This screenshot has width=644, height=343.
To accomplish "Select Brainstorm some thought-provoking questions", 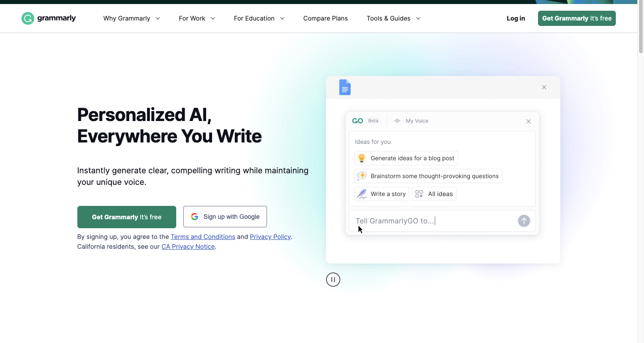I will tap(428, 176).
